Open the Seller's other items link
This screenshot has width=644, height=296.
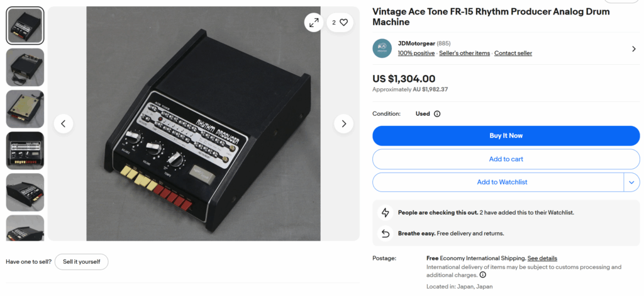(464, 54)
